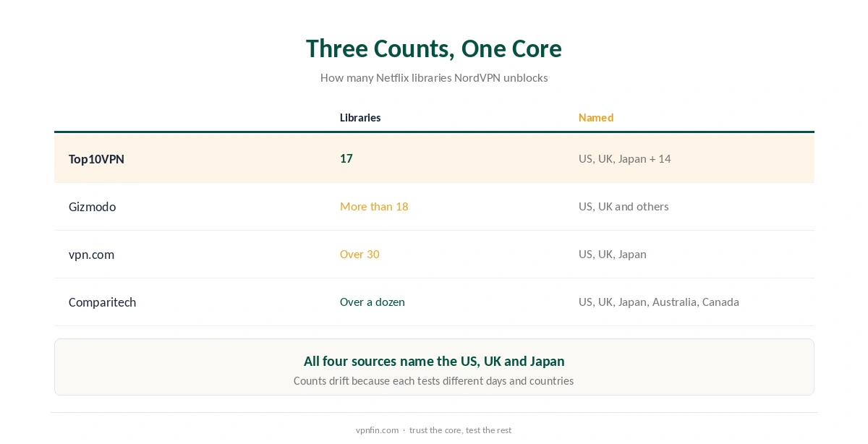Click the 'More than 18' value
Screen dimensions: 868x444
[374, 206]
